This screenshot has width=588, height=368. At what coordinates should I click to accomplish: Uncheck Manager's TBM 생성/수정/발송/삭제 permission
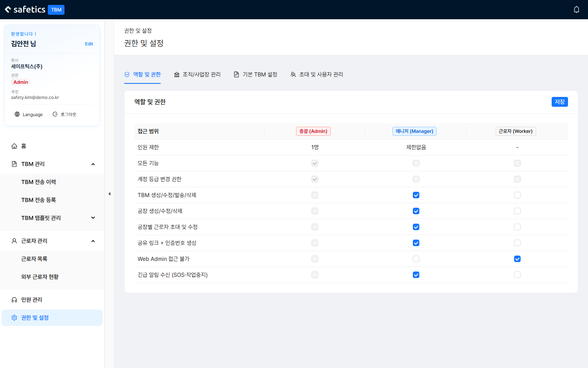point(416,195)
